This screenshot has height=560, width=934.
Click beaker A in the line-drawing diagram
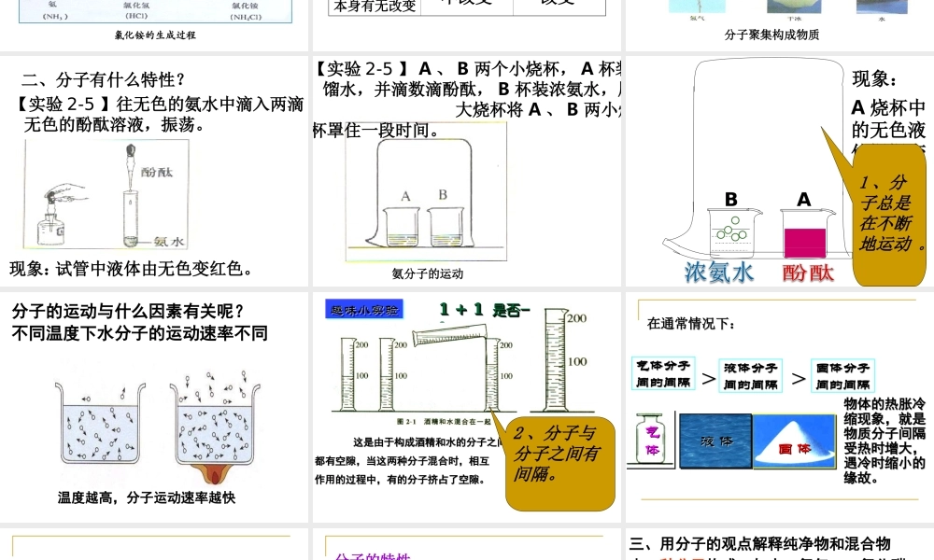(402, 227)
